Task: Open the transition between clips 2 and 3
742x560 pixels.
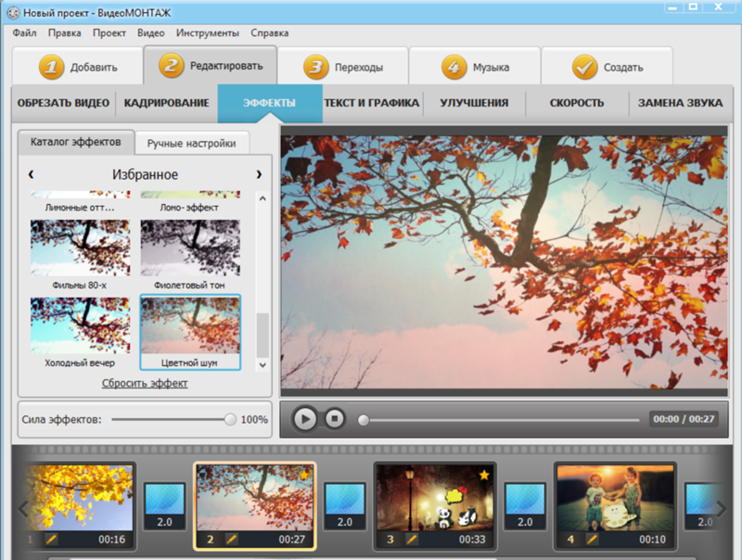Action: (345, 505)
